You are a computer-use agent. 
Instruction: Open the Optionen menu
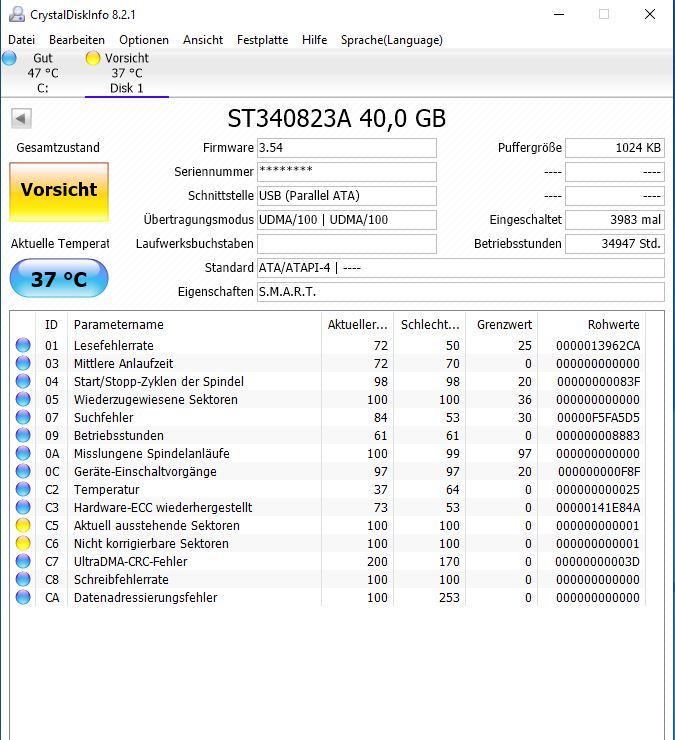coord(144,40)
